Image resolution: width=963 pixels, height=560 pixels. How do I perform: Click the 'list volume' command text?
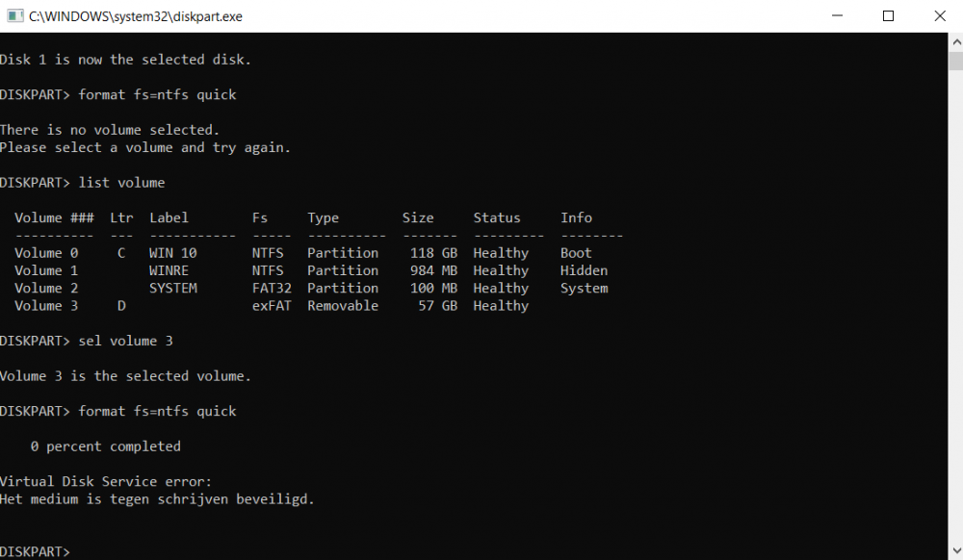(x=121, y=183)
